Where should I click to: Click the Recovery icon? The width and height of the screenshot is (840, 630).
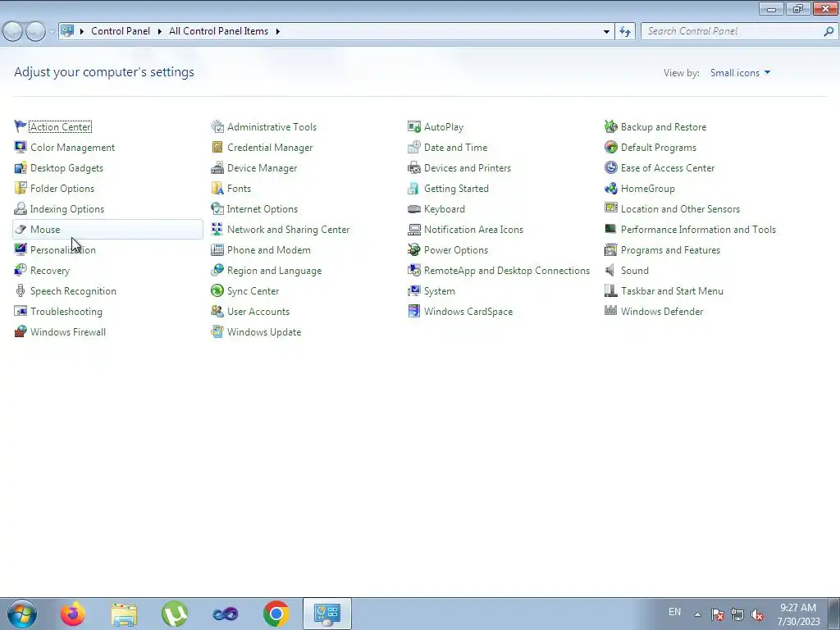21,270
